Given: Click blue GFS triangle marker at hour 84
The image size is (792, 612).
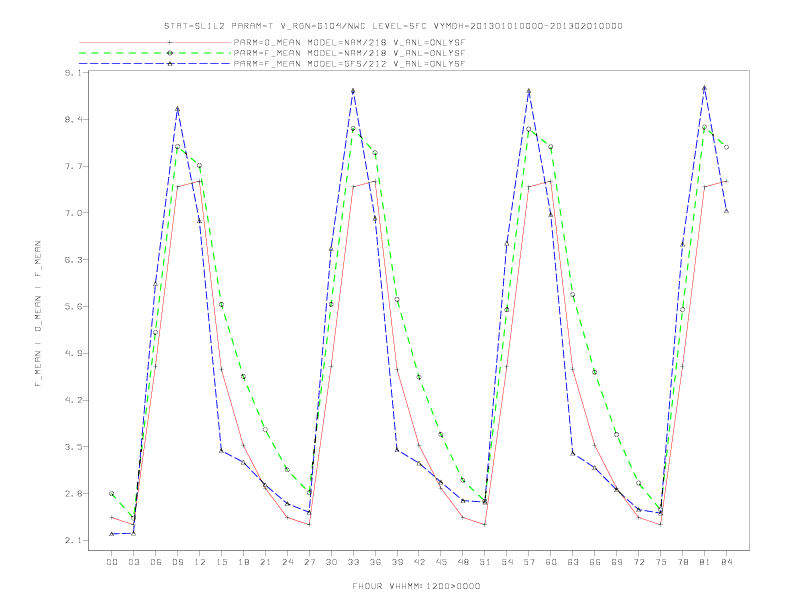Looking at the screenshot, I should tap(726, 211).
